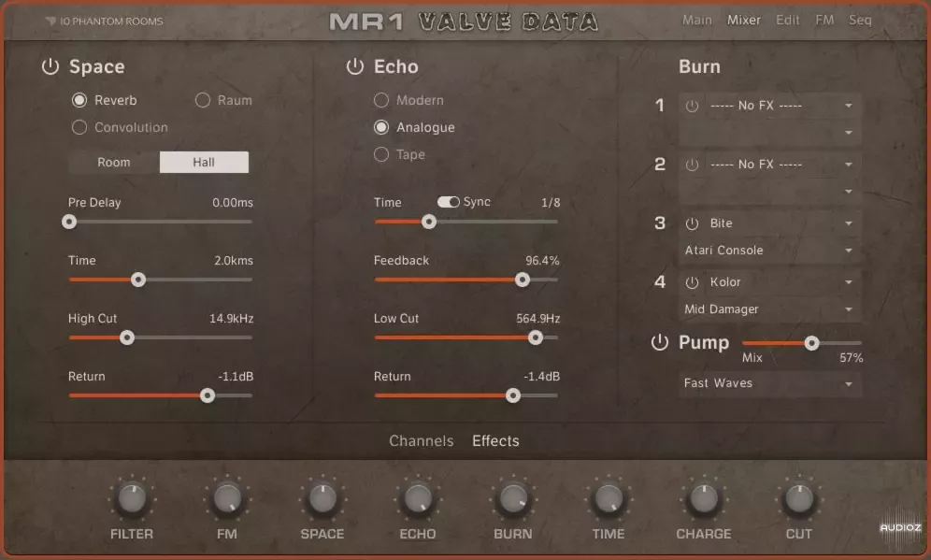Click the Echo Feedback slider handle
Viewport: 931px width, 560px height.
(x=523, y=280)
